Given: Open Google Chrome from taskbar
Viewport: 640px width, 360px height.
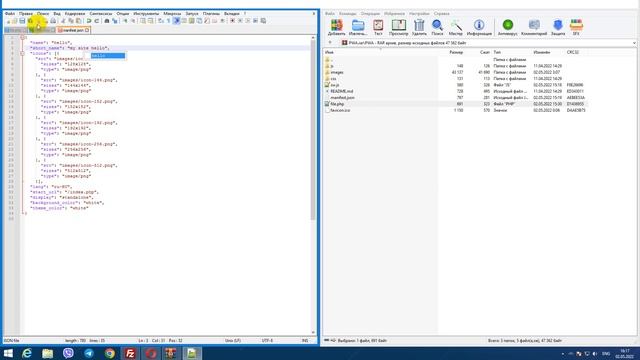Looking at the screenshot, I should [109, 353].
